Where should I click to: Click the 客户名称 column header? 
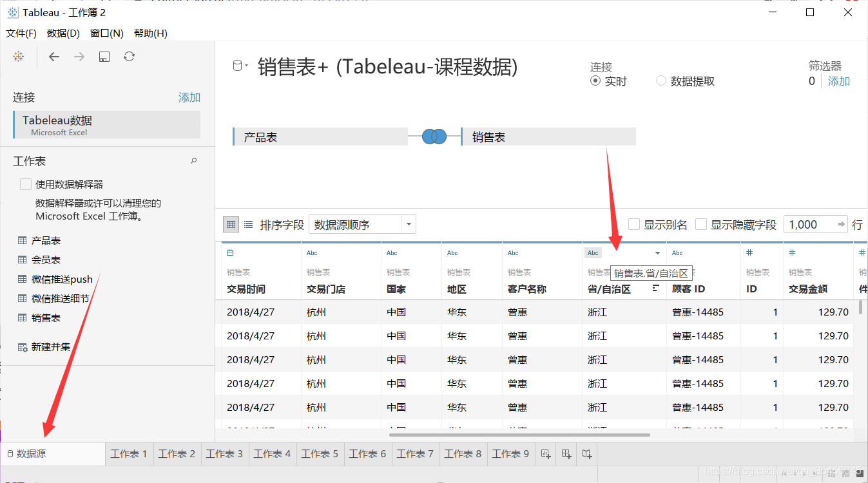point(527,289)
